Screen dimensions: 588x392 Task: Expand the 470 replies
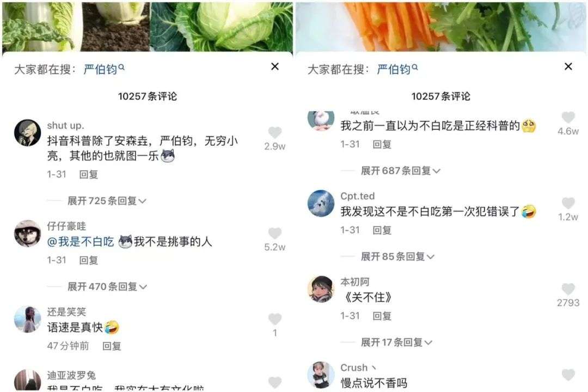tap(107, 286)
